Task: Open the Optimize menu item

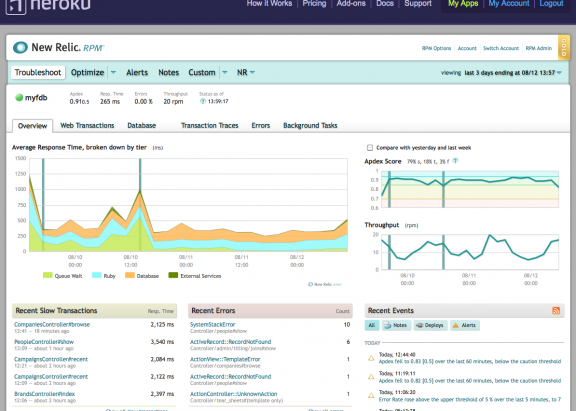Action: click(87, 72)
